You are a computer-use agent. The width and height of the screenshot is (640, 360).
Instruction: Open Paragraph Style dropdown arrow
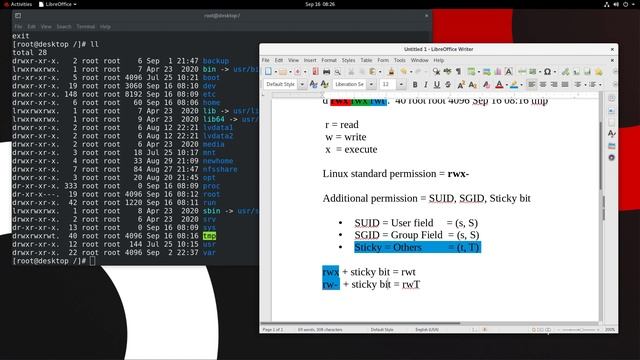pyautogui.click(x=302, y=84)
